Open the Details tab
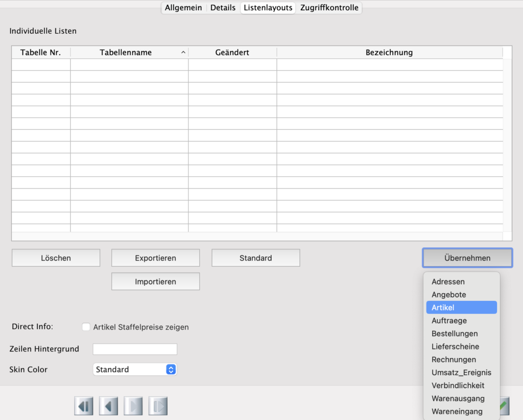This screenshot has width=523, height=420. (x=223, y=8)
